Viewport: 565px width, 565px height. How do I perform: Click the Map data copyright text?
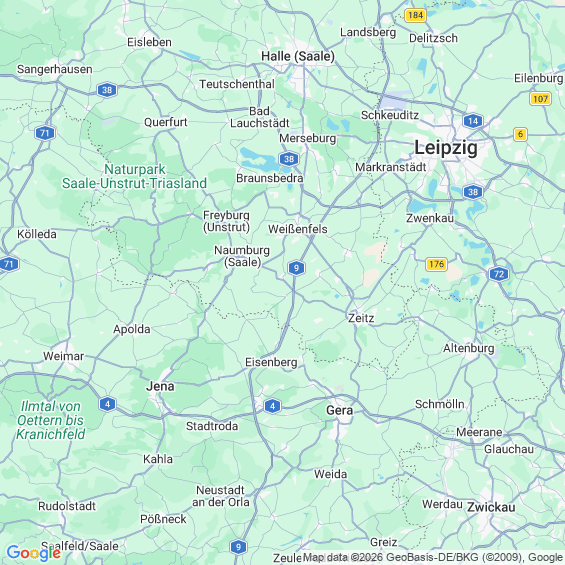point(434,557)
